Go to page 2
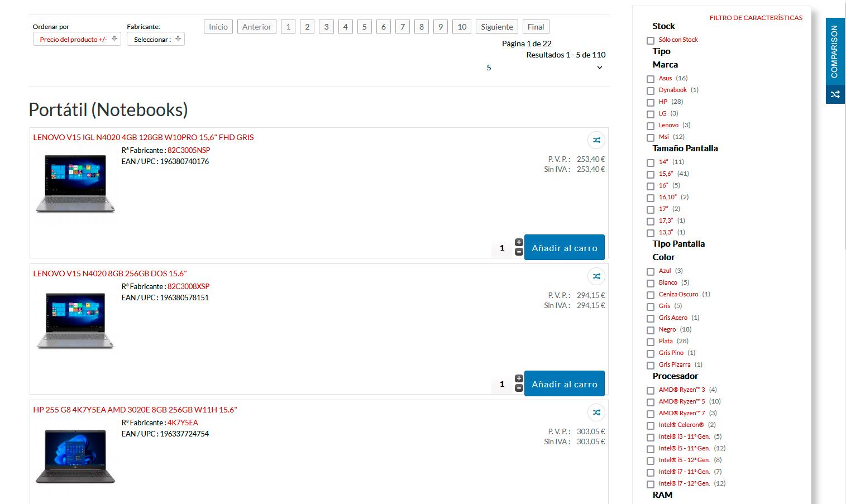Image resolution: width=846 pixels, height=504 pixels. [307, 27]
